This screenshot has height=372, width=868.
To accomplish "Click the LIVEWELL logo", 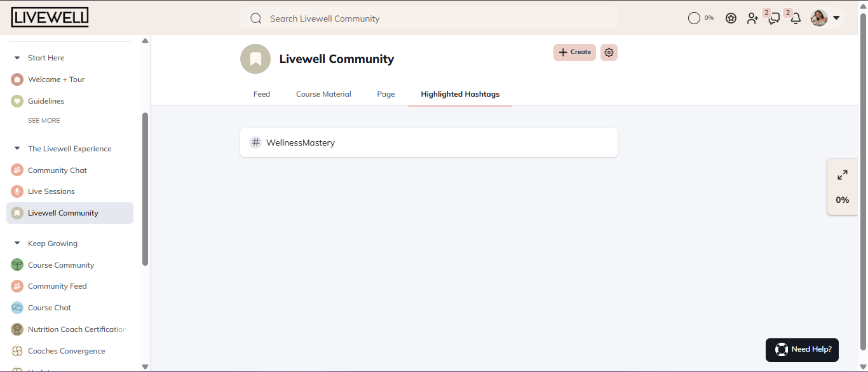I will [x=50, y=17].
